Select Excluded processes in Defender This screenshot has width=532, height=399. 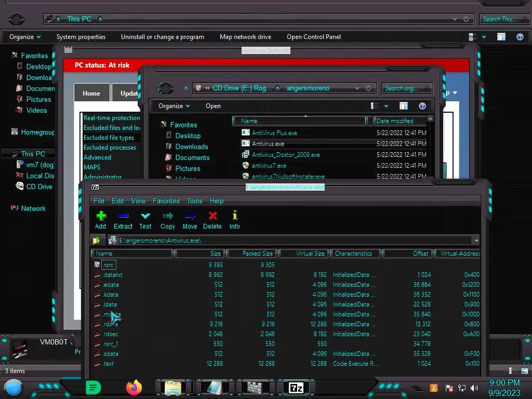tap(110, 147)
